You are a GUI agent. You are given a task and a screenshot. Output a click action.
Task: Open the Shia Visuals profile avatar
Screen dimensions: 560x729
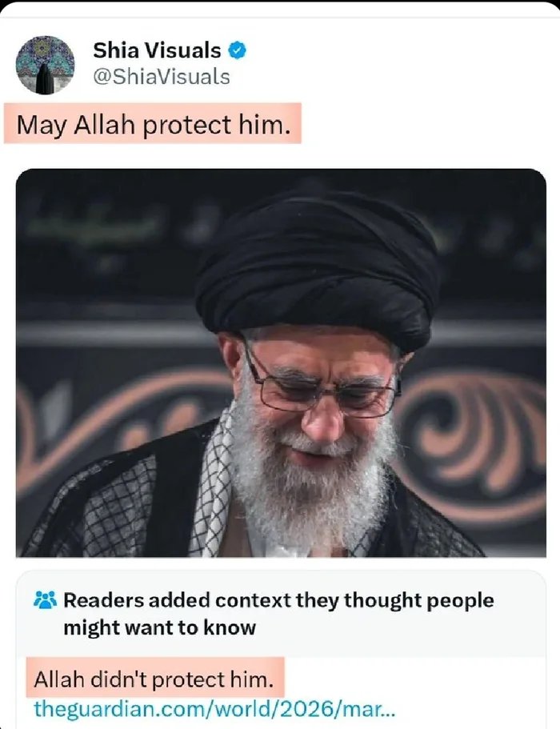[45, 65]
